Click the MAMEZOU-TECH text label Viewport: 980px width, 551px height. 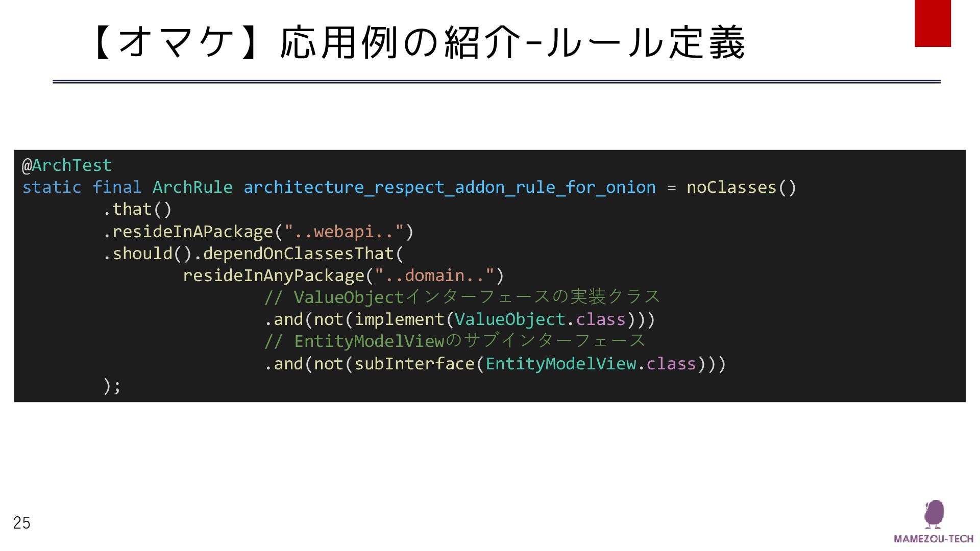point(934,539)
